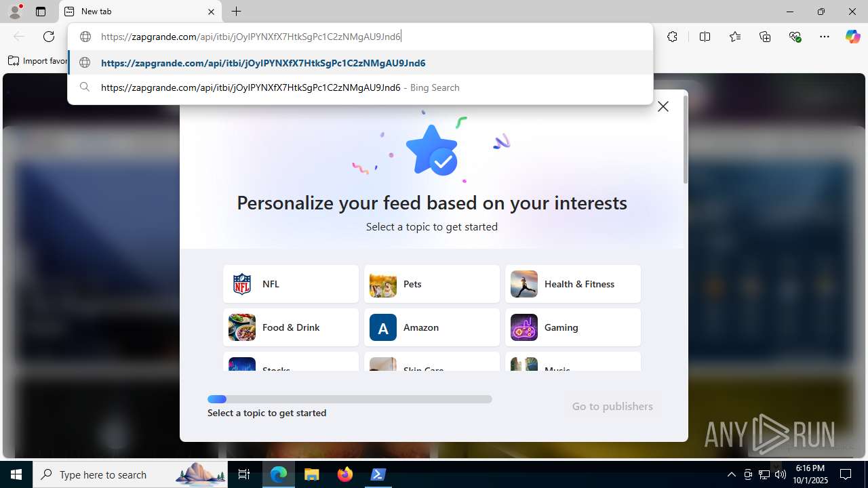Close the New tab tab
The height and width of the screenshot is (488, 868).
[211, 12]
